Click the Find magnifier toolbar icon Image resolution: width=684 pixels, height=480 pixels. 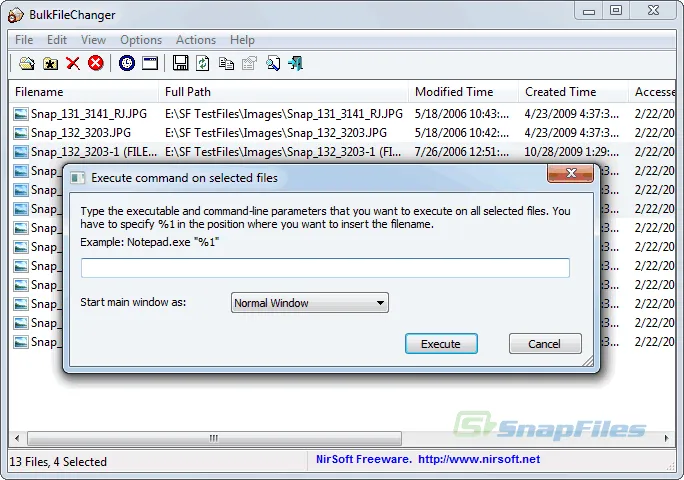click(x=273, y=64)
